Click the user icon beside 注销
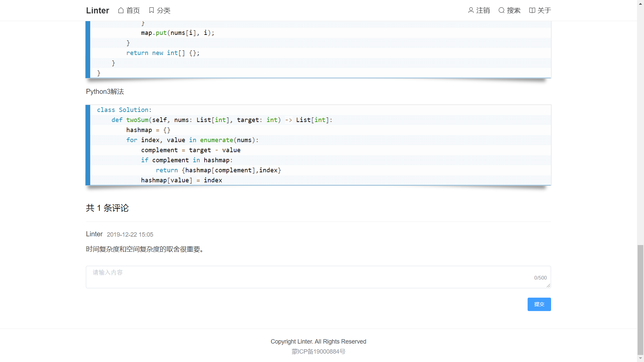644x362 pixels. point(471,10)
